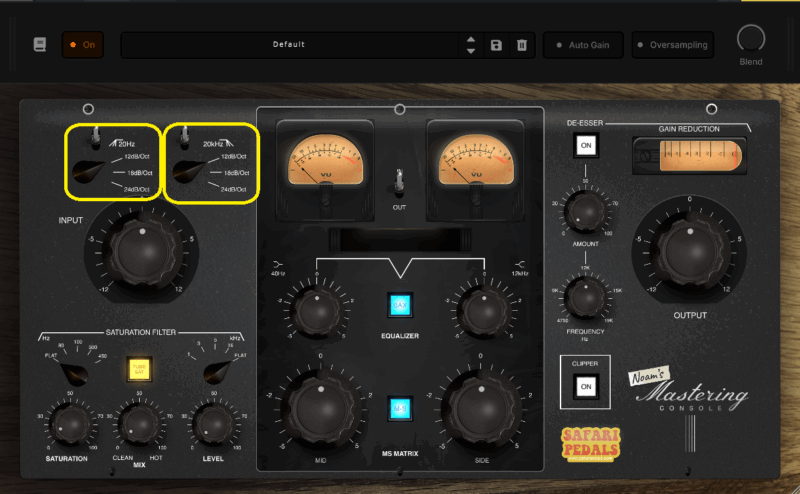Screen dimensions: 800x494
Task: Click the left VU meter
Action: [323, 160]
